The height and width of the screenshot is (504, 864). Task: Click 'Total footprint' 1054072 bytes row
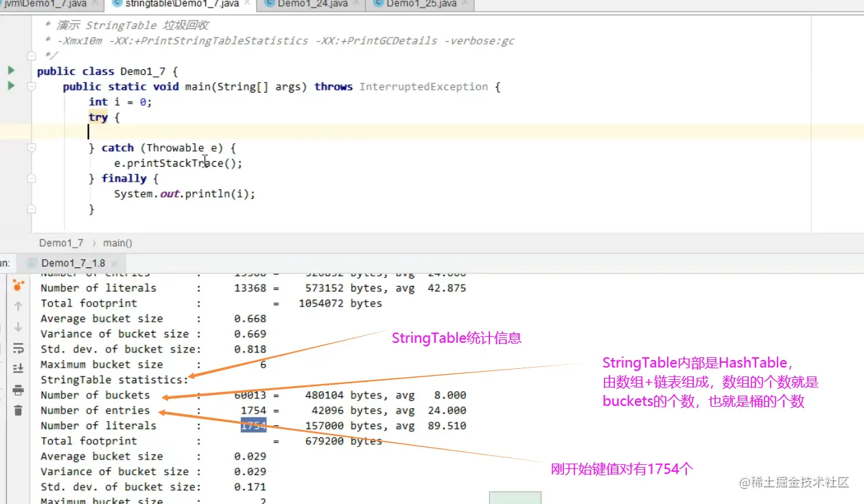click(x=211, y=303)
